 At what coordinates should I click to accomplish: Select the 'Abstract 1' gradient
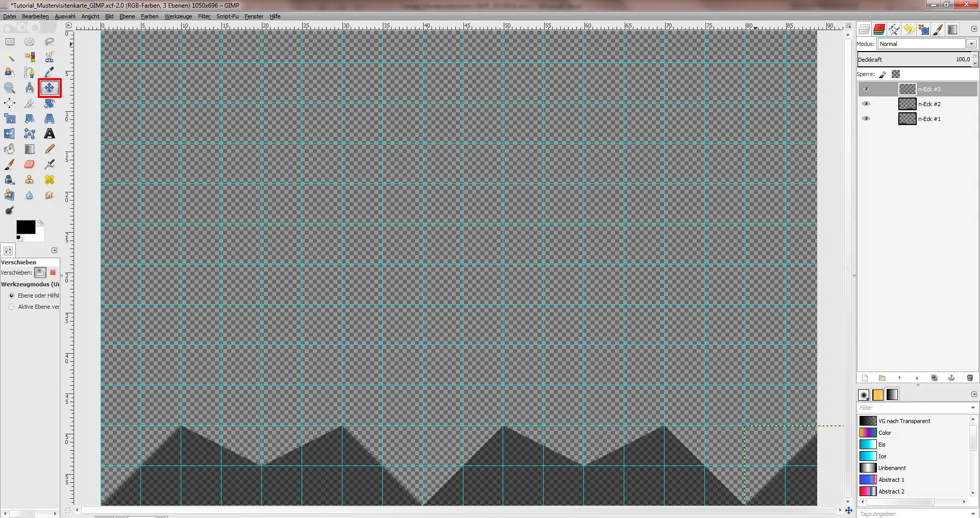point(891,480)
